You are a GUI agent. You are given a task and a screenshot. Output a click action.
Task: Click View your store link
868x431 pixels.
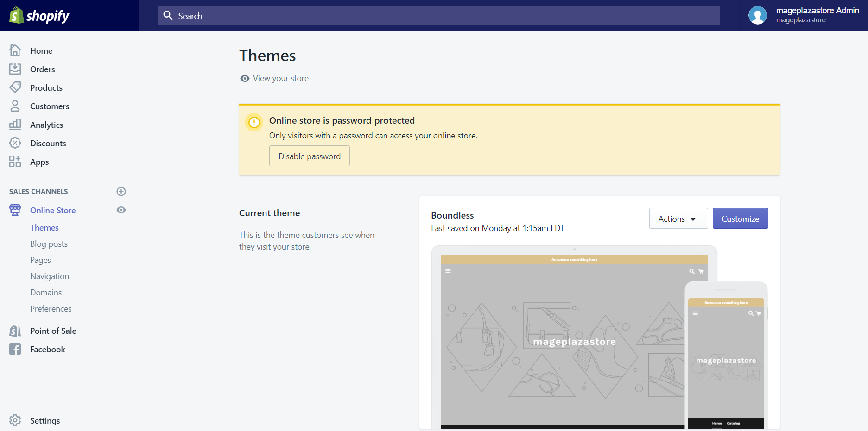[x=281, y=78]
